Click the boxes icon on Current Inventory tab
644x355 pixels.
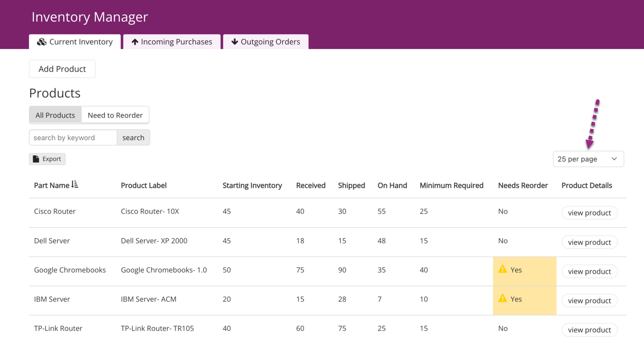[x=42, y=42]
